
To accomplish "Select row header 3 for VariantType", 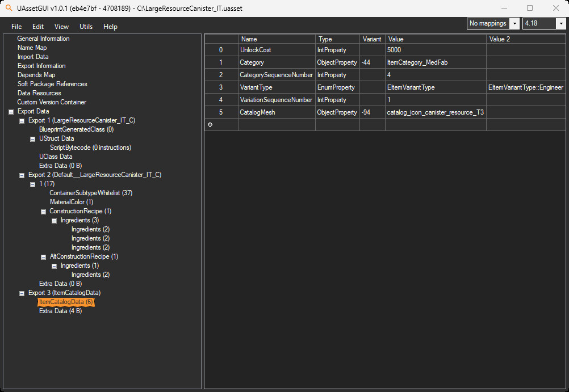I will 221,87.
